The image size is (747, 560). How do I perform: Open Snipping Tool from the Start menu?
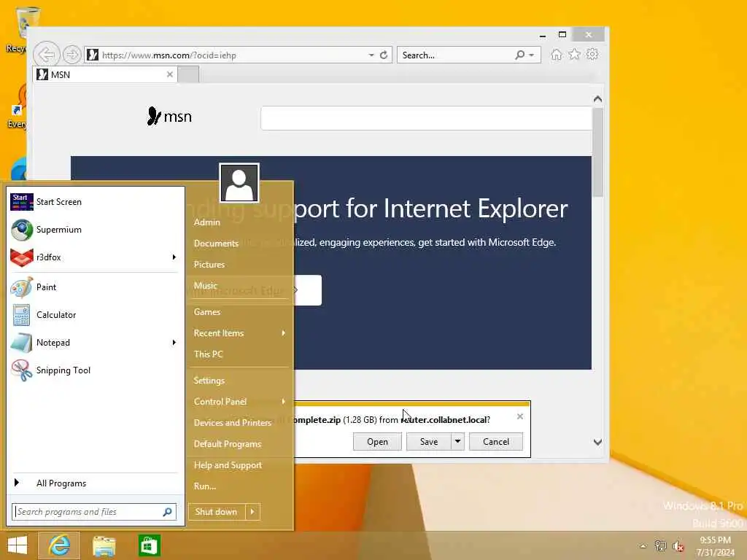click(x=94, y=370)
